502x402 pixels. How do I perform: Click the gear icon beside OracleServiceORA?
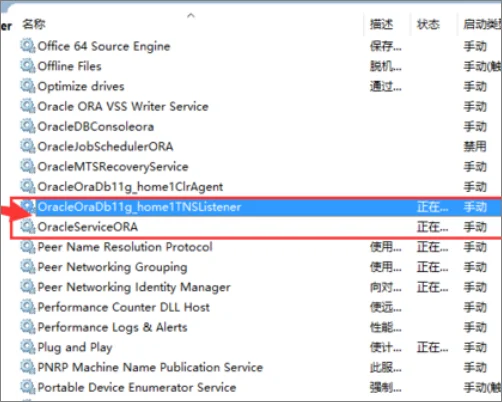click(27, 226)
